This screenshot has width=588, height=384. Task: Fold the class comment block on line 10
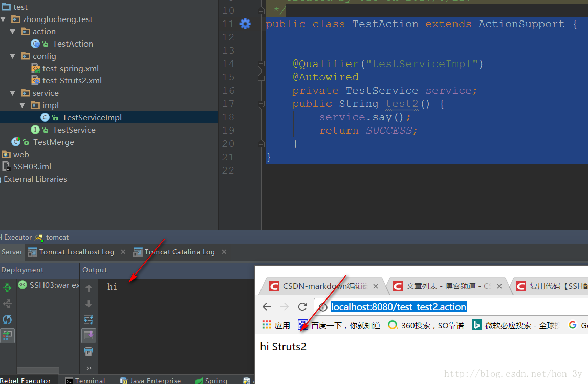click(262, 11)
